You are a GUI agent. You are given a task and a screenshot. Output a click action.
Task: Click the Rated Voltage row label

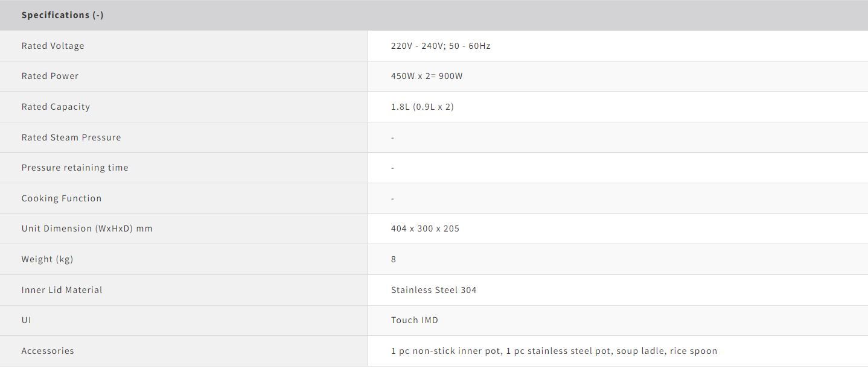pyautogui.click(x=53, y=46)
